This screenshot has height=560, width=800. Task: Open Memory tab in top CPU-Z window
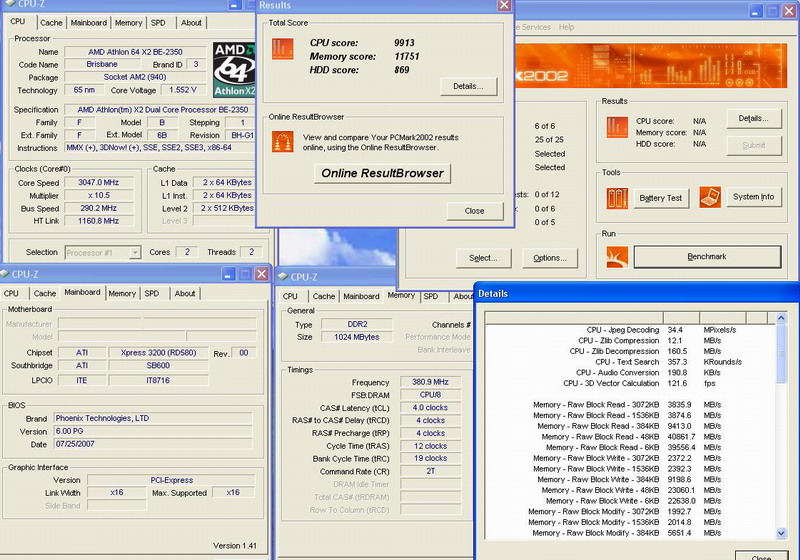click(129, 22)
